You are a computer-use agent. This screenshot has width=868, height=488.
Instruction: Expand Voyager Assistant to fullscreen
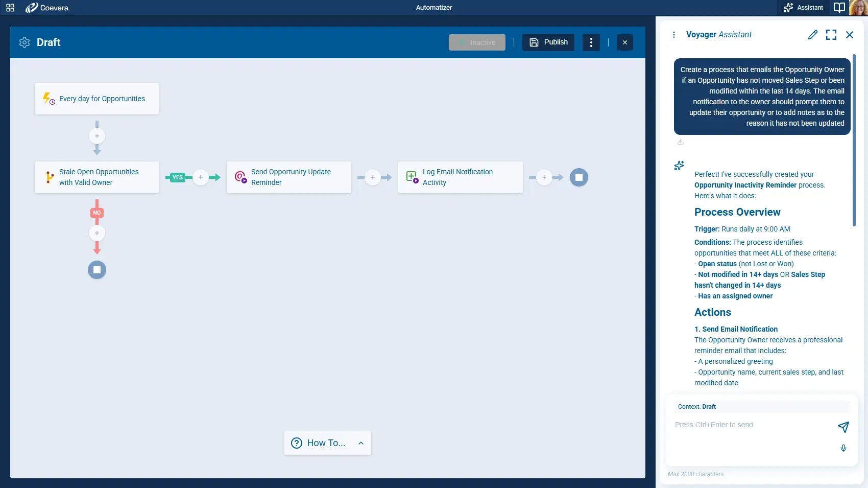pos(831,35)
